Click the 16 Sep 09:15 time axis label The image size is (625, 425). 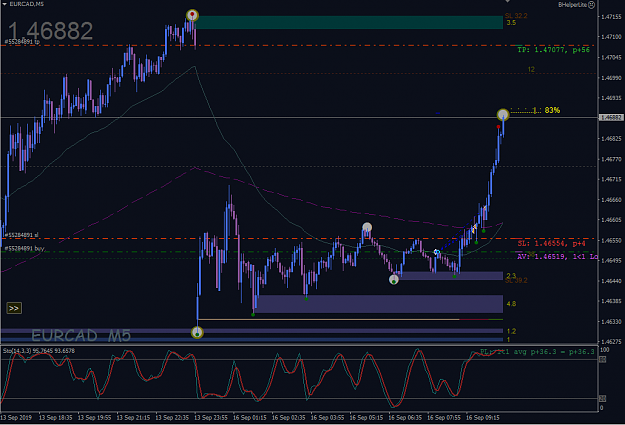(483, 418)
